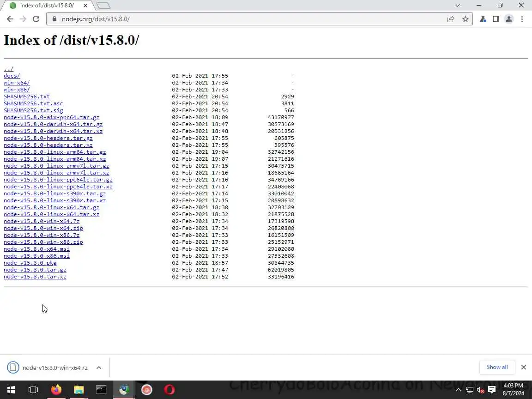Download node-v15.8.0-win-x86.7z
Viewport: 532px width, 399px height.
[x=42, y=235]
